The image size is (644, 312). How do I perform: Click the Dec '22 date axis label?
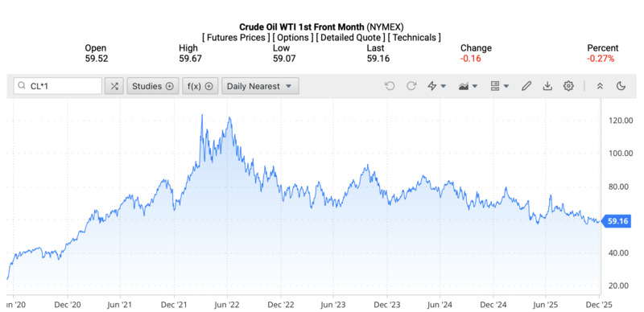[x=280, y=305]
